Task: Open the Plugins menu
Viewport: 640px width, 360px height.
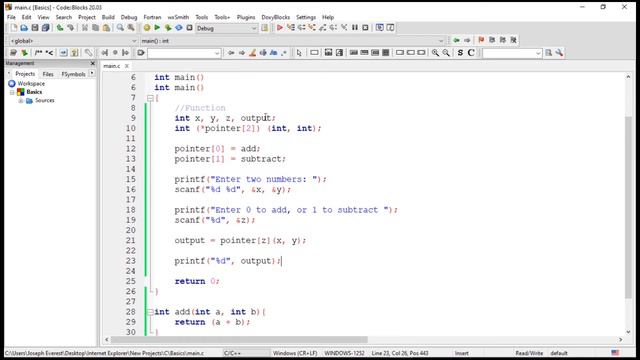Action: 246,17
